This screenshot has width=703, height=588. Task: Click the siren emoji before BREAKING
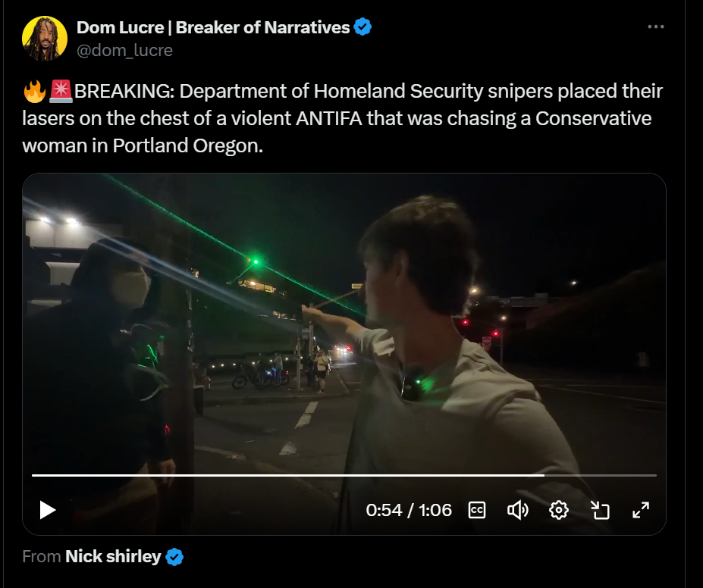(61, 91)
